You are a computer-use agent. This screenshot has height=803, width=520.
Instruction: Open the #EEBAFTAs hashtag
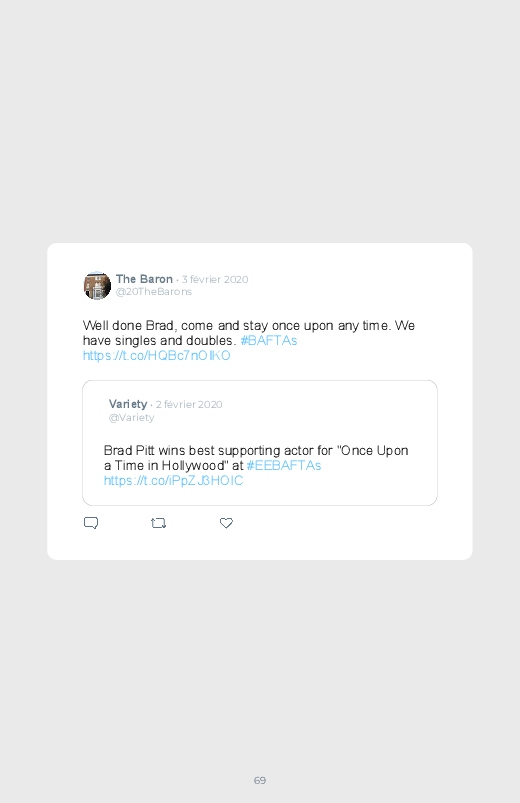284,466
